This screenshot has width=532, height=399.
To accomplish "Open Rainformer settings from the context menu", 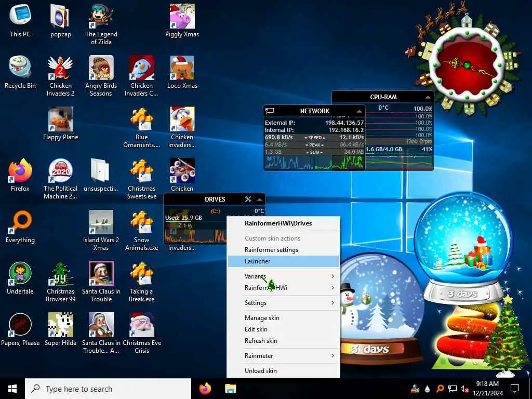I will [283, 250].
